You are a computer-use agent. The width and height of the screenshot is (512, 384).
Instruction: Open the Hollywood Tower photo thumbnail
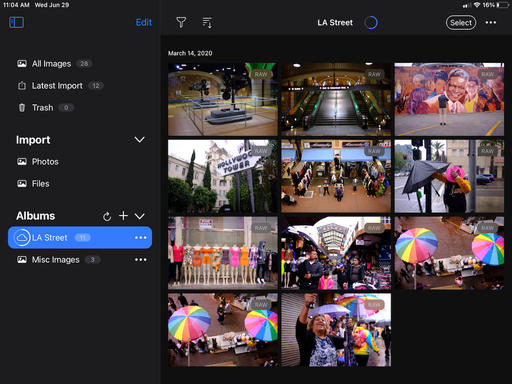(223, 176)
